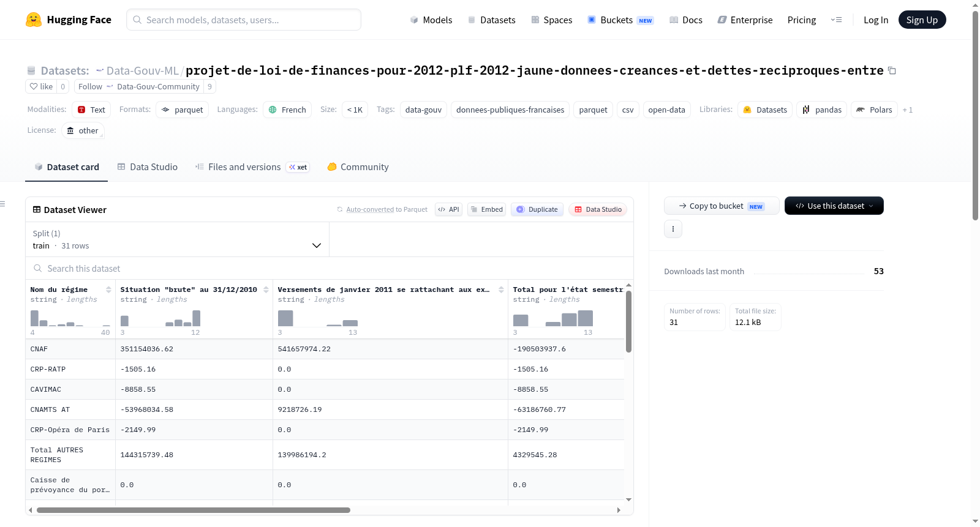Viewport: 980px width, 527px height.
Task: Click the Duplicate button
Action: pos(537,209)
